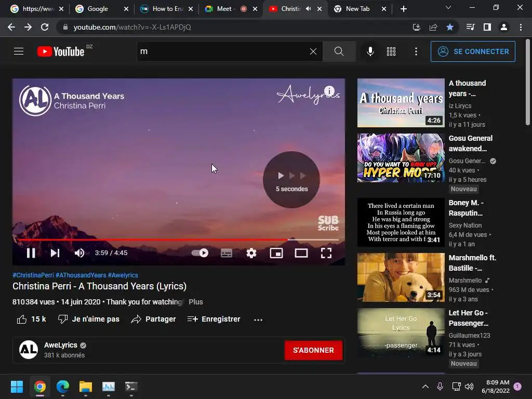Open Boney M. Rasputin thumbnail
The height and width of the screenshot is (399, 532).
pos(401,222)
